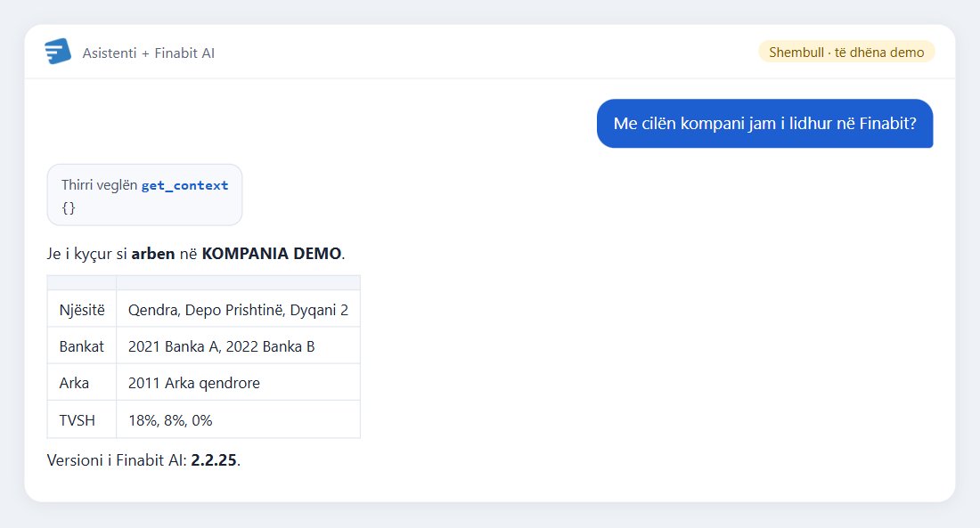This screenshot has height=528, width=980.
Task: Click the '2021 Banka A, 2022 Banka B' cell
Action: click(238, 346)
